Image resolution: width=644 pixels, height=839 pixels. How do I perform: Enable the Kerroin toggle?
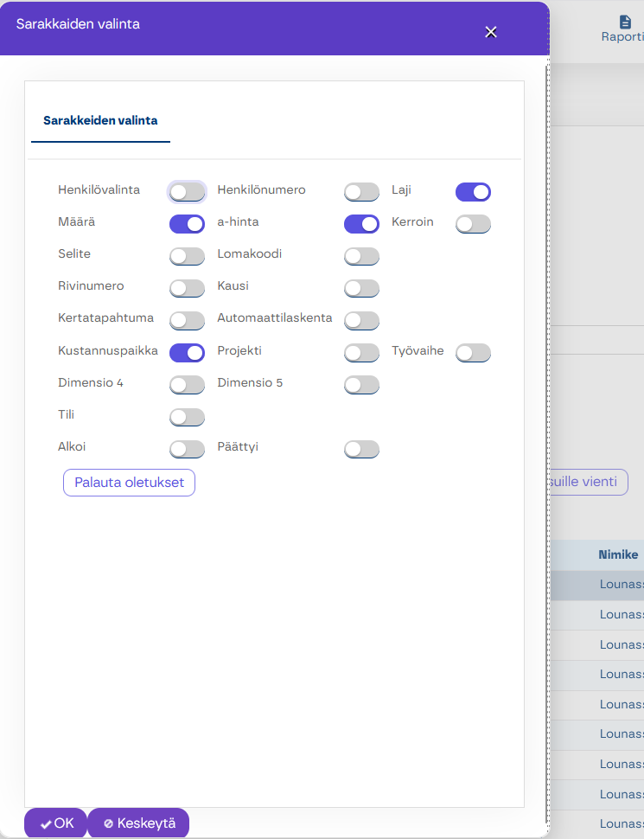pos(473,224)
